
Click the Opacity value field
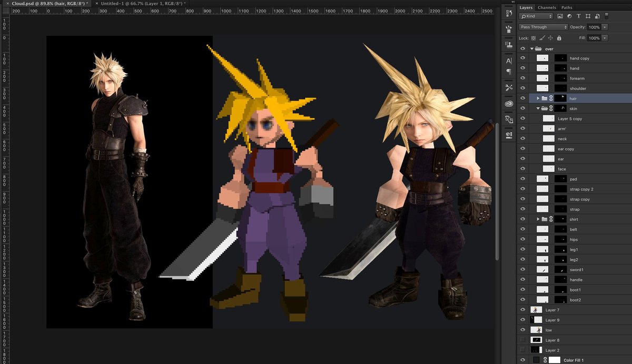pos(594,27)
